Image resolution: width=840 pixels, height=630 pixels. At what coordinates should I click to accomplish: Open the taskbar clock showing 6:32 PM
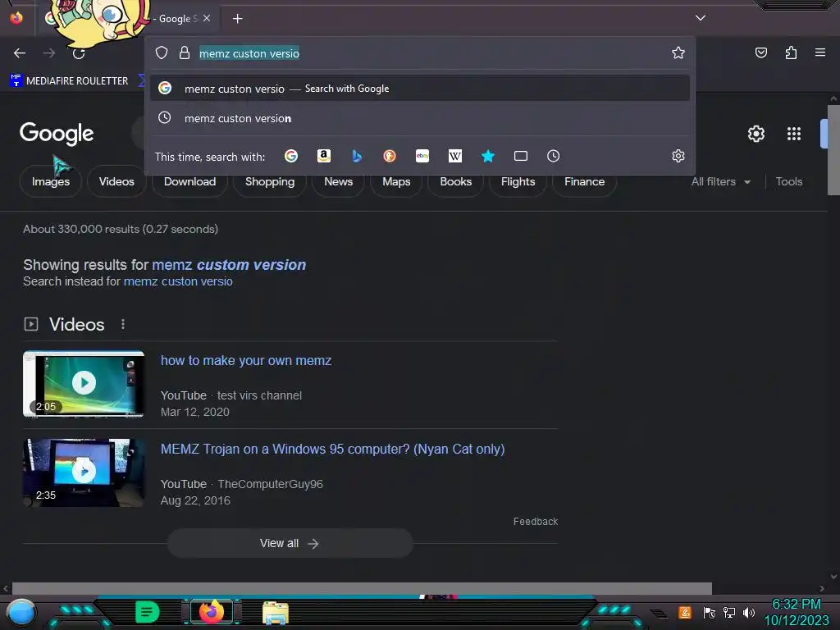tap(796, 612)
